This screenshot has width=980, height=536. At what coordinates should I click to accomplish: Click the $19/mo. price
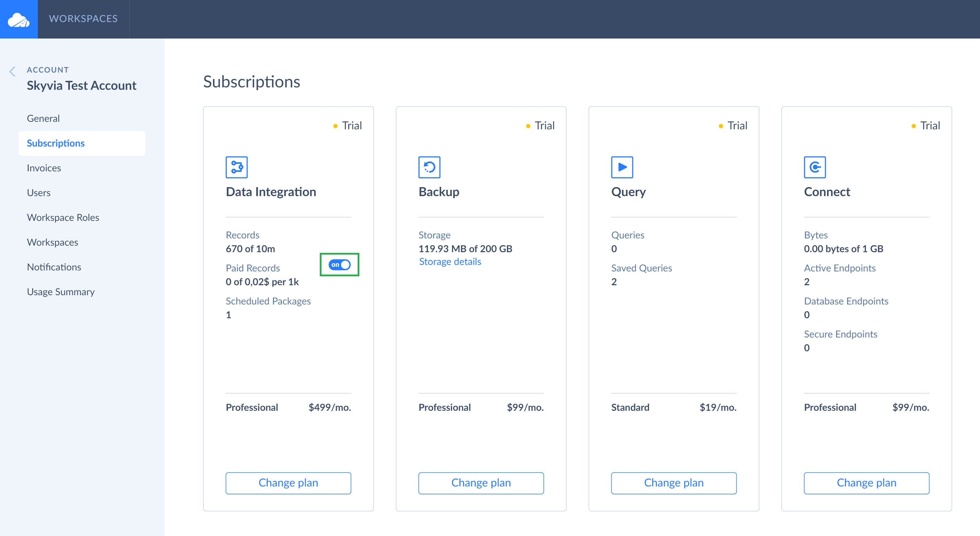point(718,407)
